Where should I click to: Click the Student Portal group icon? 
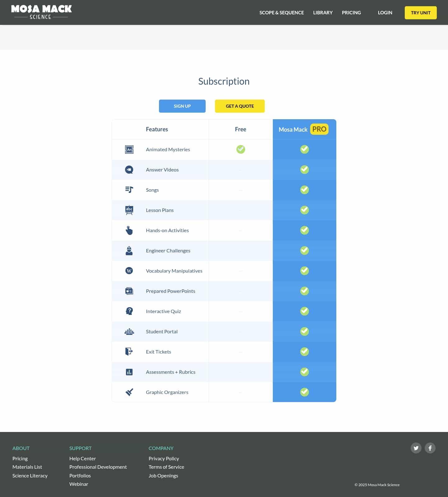coord(129,331)
